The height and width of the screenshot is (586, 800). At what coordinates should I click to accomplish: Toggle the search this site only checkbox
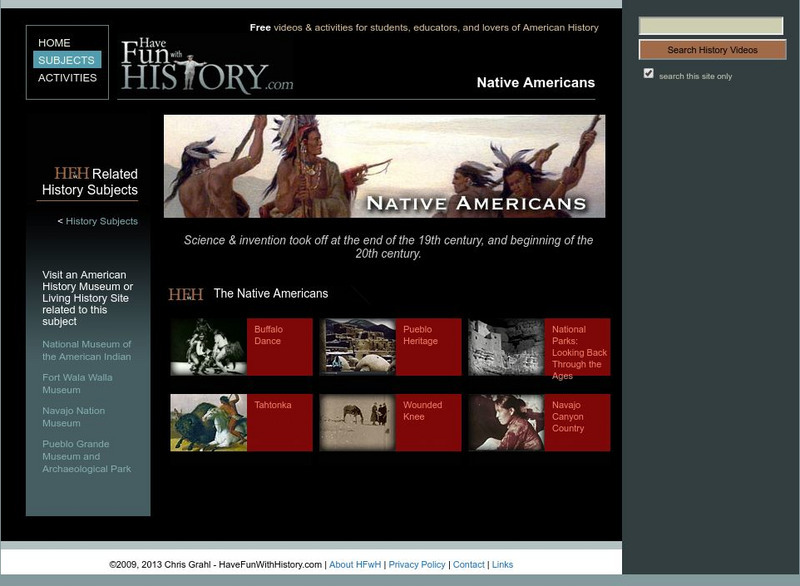pyautogui.click(x=648, y=73)
